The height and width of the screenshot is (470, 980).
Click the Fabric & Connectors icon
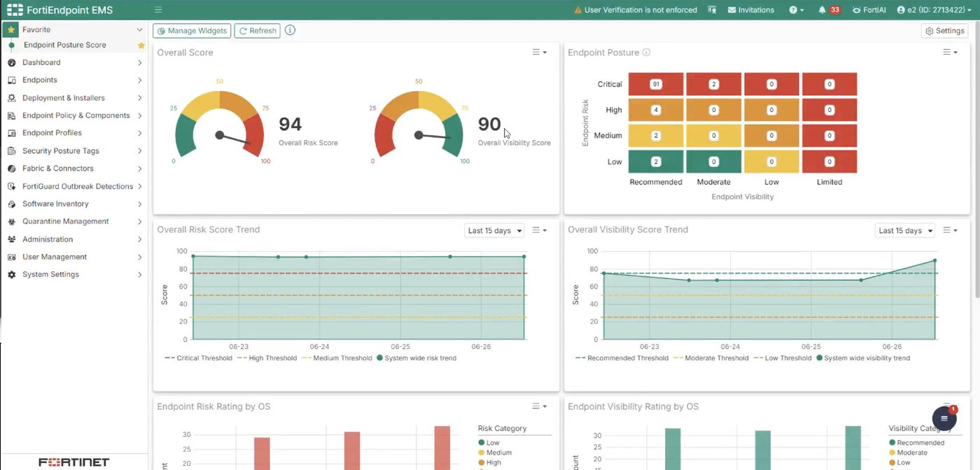(x=11, y=169)
